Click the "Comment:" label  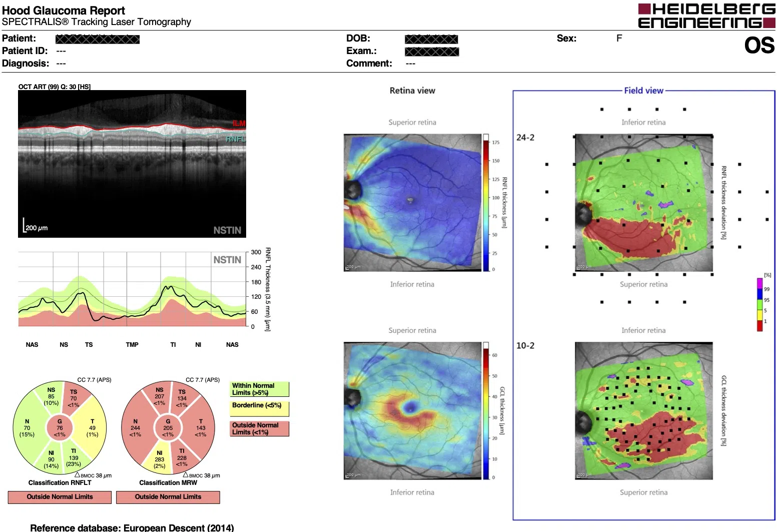point(369,64)
